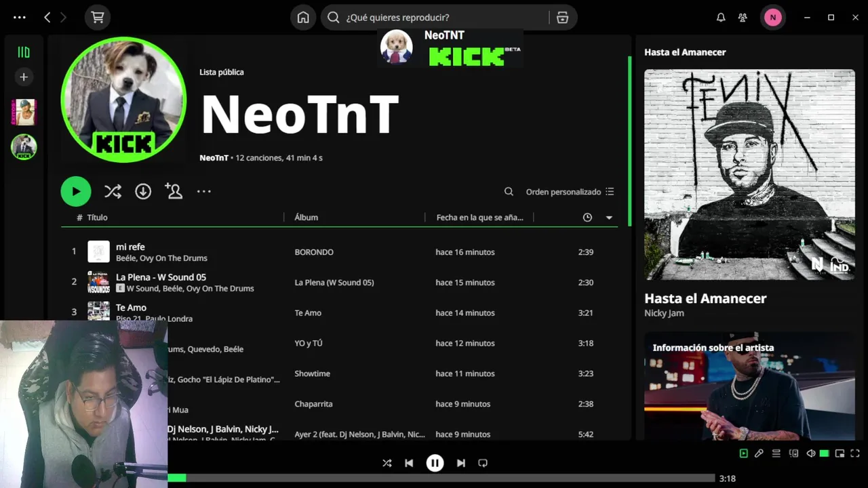This screenshot has height=488, width=868.
Task: Open the shopping cart icon
Action: 98,18
